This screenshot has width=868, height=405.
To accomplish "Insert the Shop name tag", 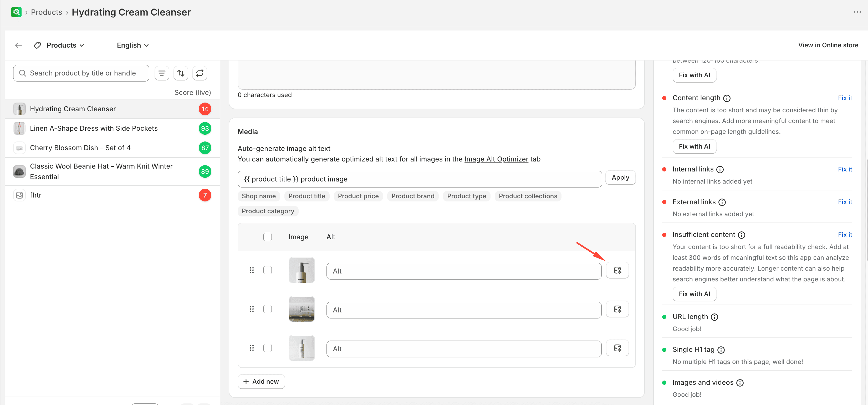I will click(259, 196).
